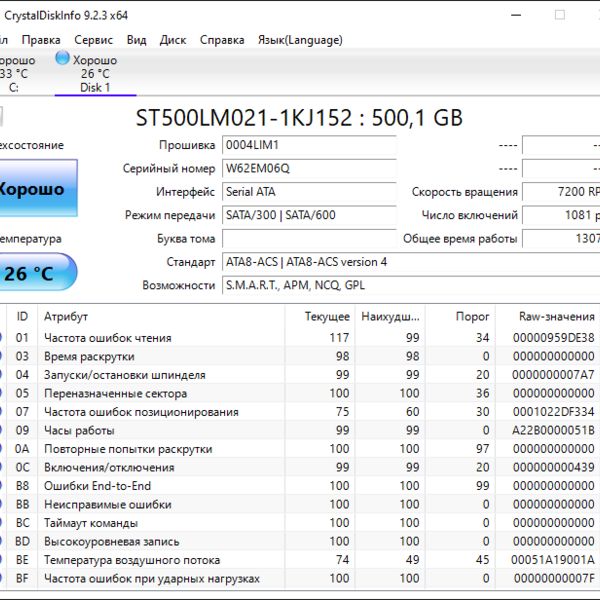Click the Общее время работы label
Image resolution: width=600 pixels, height=600 pixels.
pyautogui.click(x=460, y=238)
